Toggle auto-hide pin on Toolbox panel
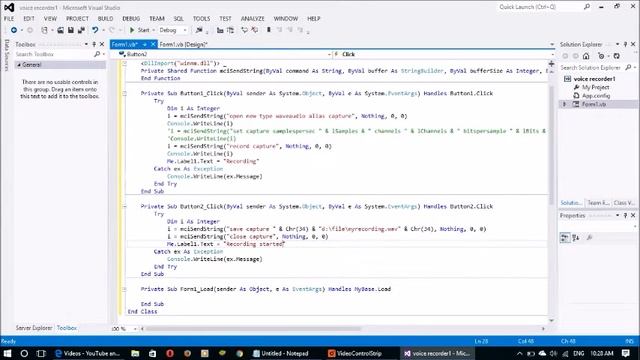Viewport: 640px width, 360px height. coord(94,44)
